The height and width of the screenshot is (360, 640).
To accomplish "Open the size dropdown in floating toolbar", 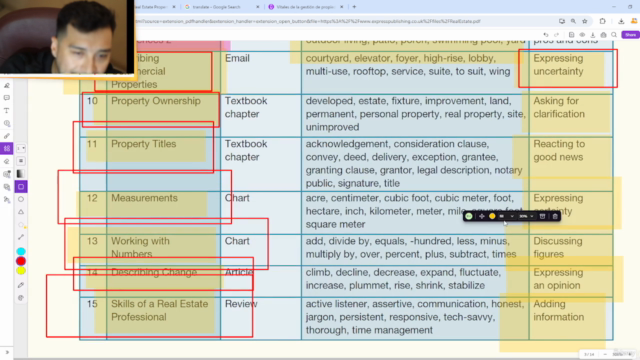I will tap(506, 216).
